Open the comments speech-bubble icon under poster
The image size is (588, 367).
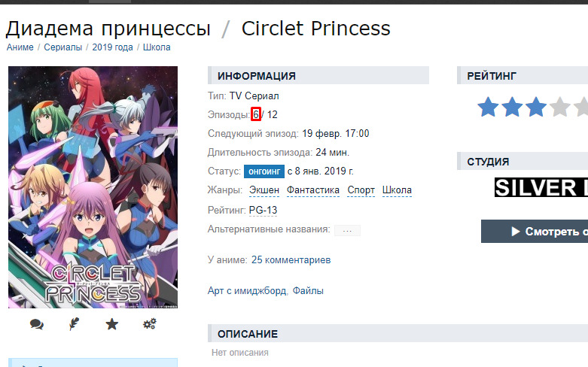[x=37, y=324]
